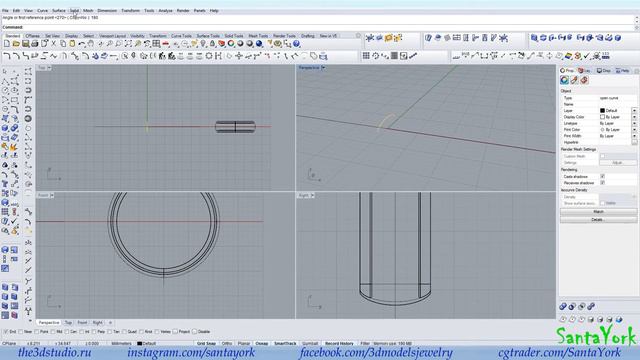Click the Paste clipboard icon
The image size is (640, 360).
pyautogui.click(x=72, y=44)
